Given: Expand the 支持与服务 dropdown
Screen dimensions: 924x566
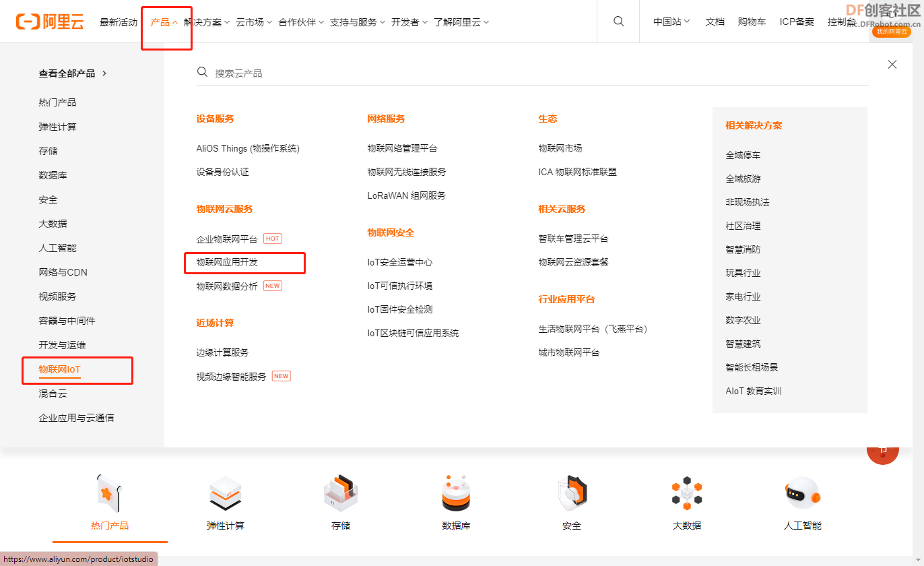Looking at the screenshot, I should coord(358,22).
